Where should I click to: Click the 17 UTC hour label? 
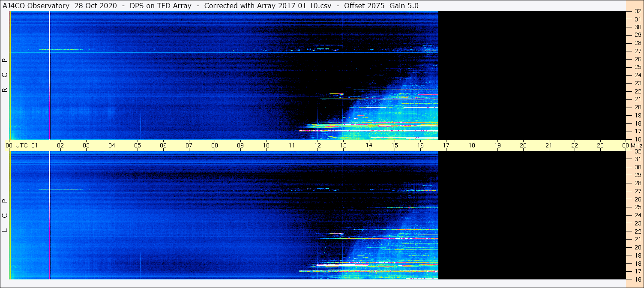446,145
